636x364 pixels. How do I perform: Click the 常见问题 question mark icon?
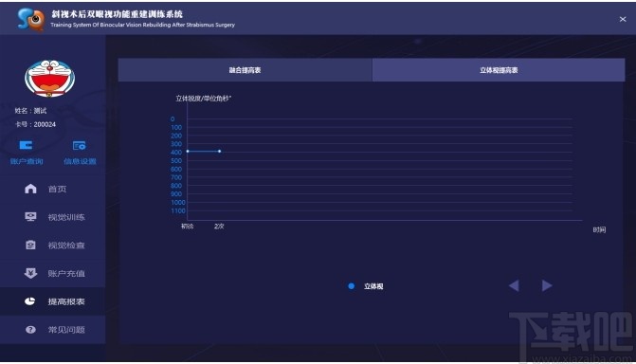[x=30, y=330]
